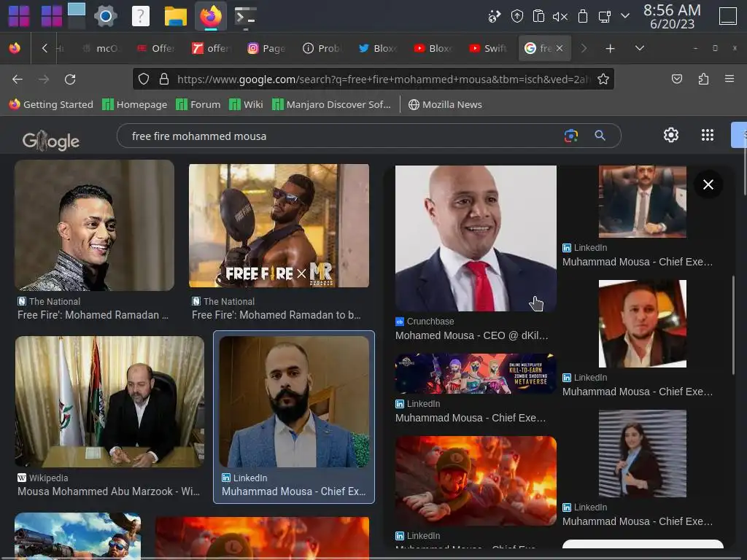Open the extensions puzzle icon

click(x=703, y=79)
